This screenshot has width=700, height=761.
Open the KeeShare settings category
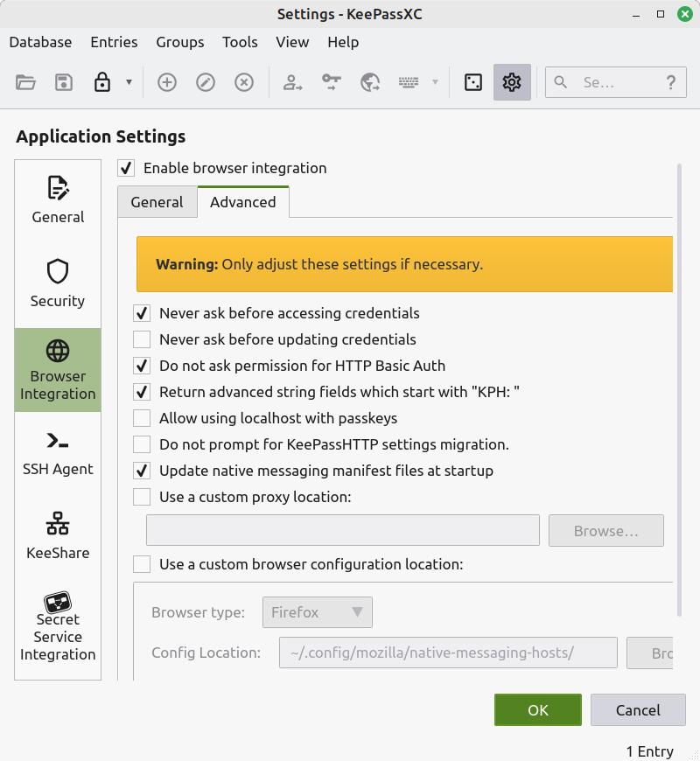[x=58, y=537]
